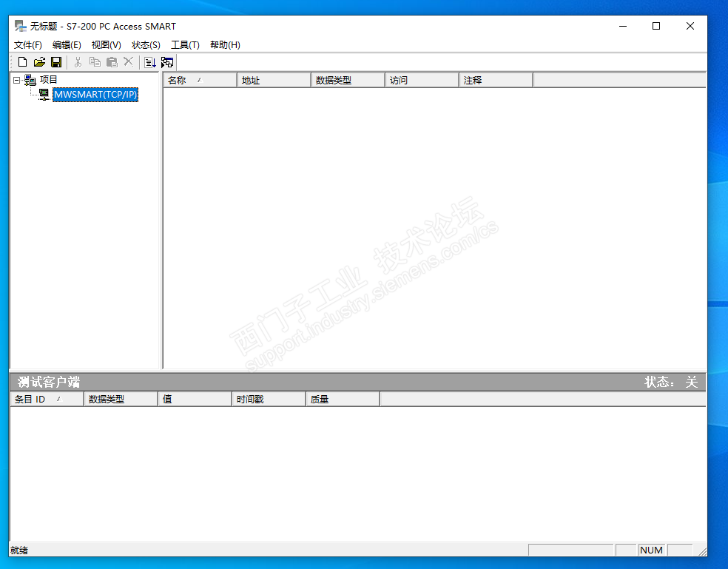The height and width of the screenshot is (569, 728).
Task: Sort by 时间戳 column header
Action: click(x=269, y=400)
